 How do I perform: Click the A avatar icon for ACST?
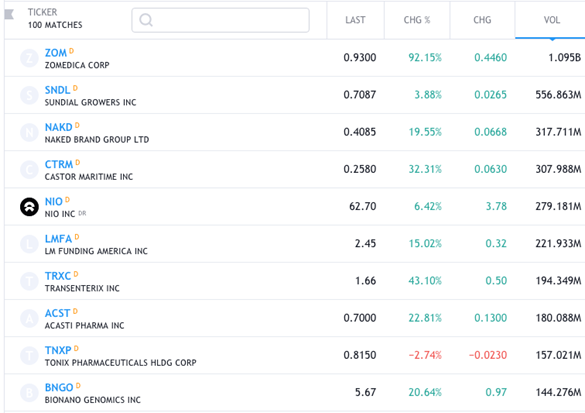(29, 318)
